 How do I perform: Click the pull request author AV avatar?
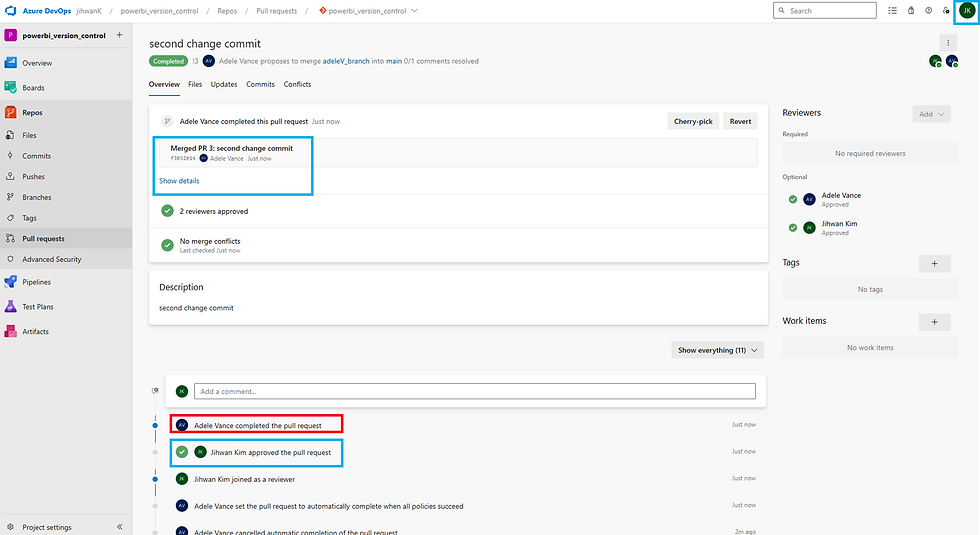coord(209,61)
